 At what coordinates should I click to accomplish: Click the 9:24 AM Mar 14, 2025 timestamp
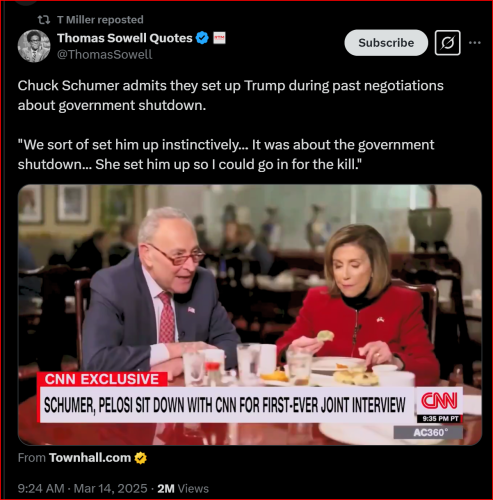[82, 489]
